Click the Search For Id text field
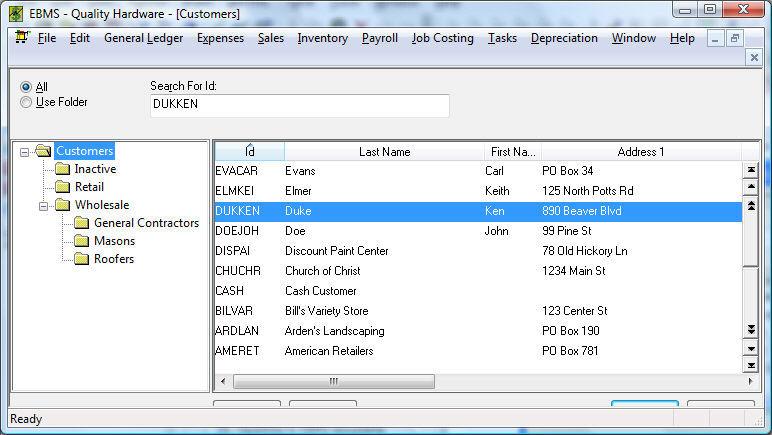772x435 pixels. pyautogui.click(x=299, y=105)
